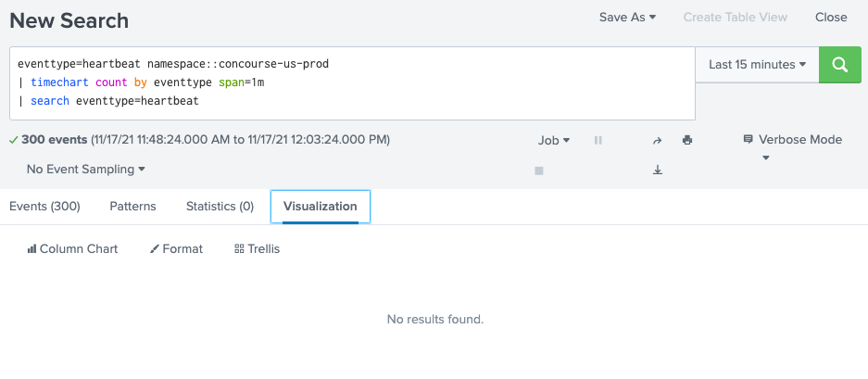Image resolution: width=868 pixels, height=379 pixels.
Task: Switch to the Statistics (0) tab
Action: tap(220, 206)
